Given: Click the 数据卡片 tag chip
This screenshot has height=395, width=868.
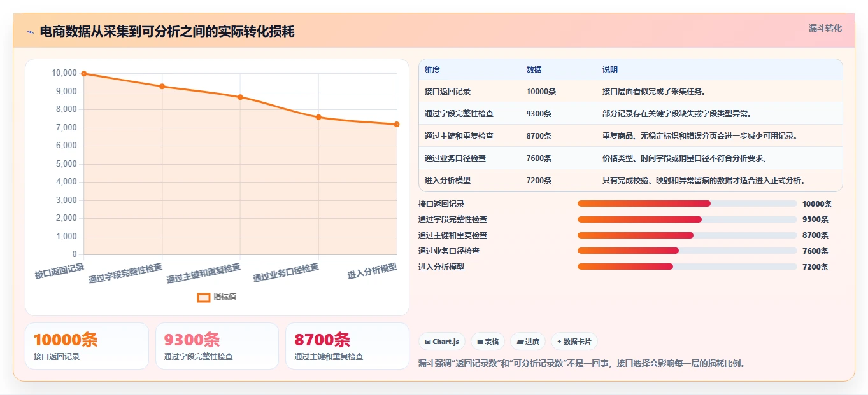Looking at the screenshot, I should coord(574,342).
